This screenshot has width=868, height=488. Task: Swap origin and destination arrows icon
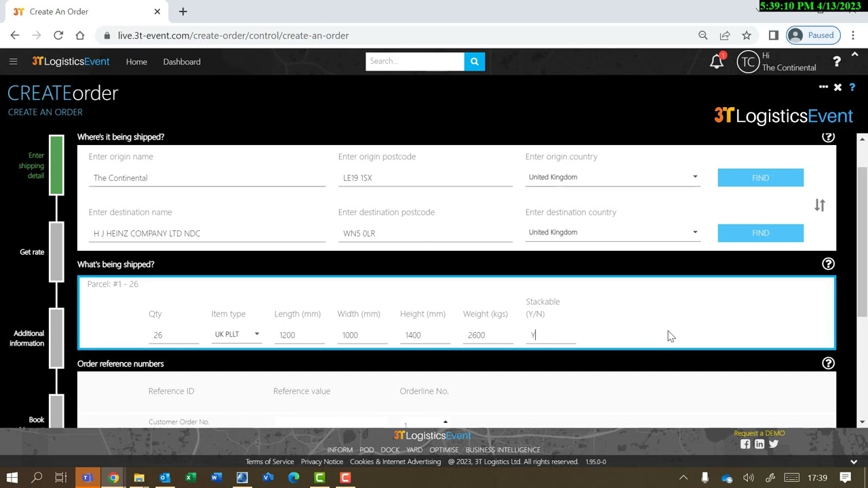pos(820,205)
